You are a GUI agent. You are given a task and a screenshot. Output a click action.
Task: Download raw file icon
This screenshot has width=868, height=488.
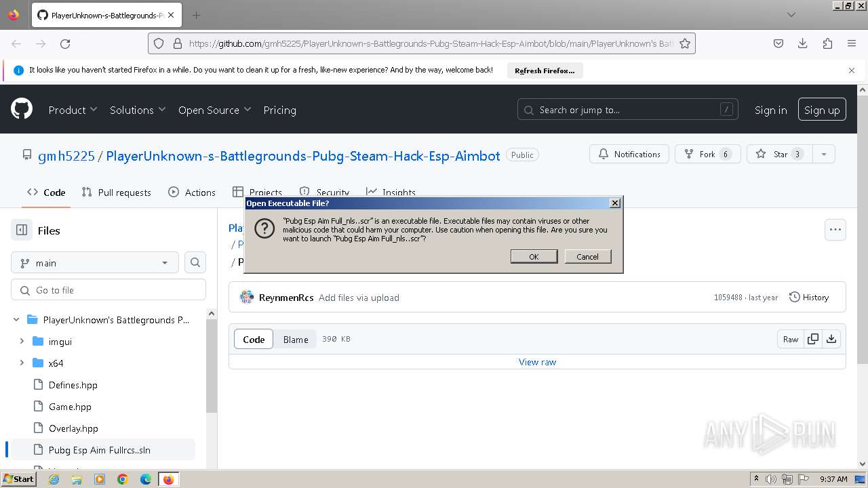tap(831, 340)
